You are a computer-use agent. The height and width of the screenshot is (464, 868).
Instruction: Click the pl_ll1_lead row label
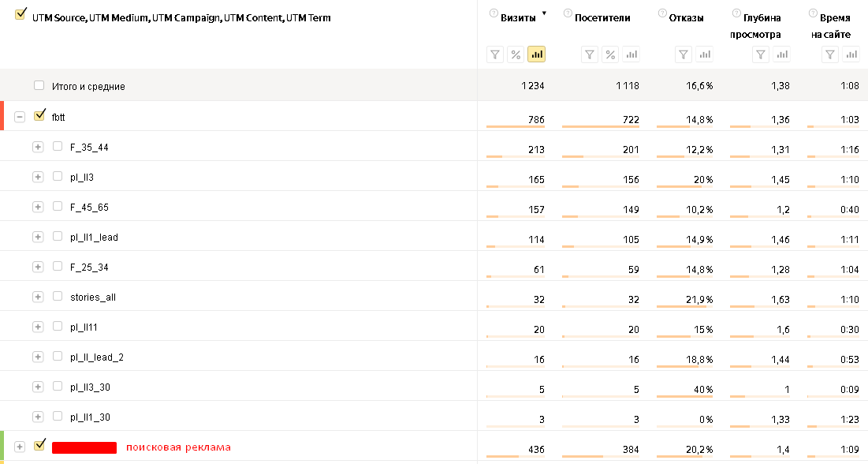click(x=94, y=237)
